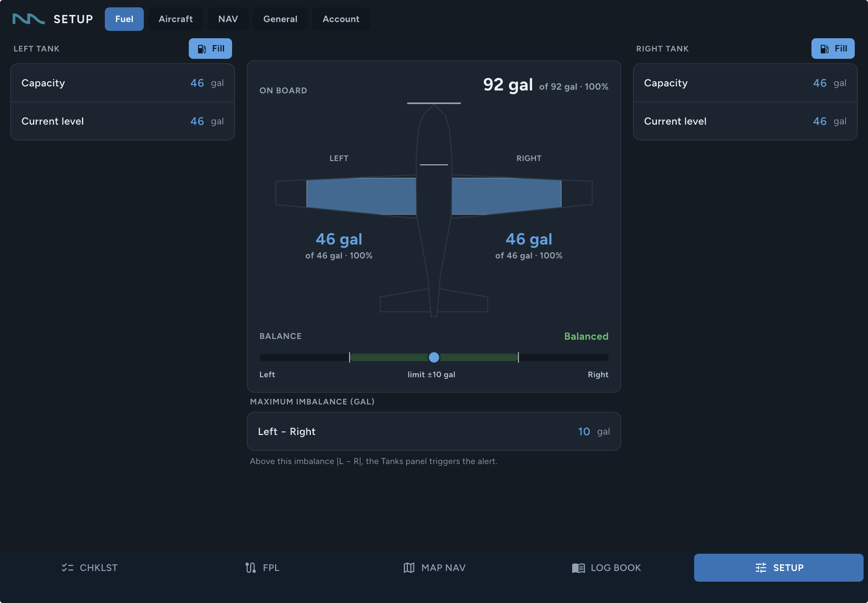Click the FPL route icon
The image size is (868, 603).
[x=250, y=567]
